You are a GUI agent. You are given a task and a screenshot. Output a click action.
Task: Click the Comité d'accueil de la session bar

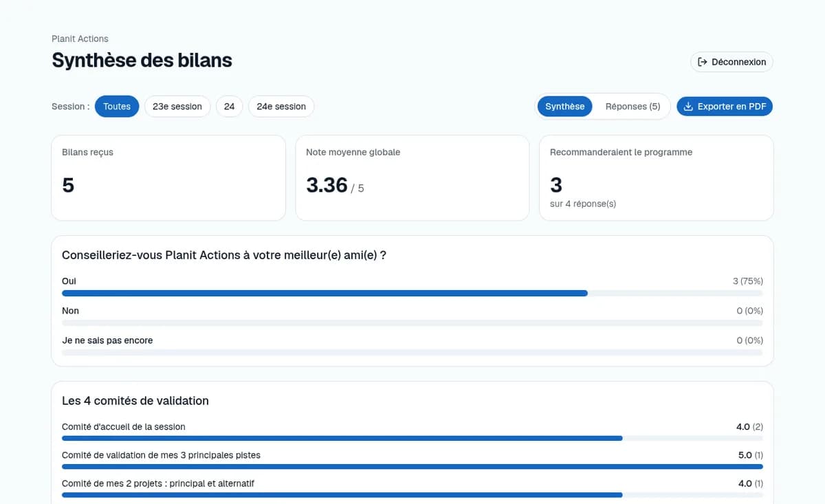(412, 439)
